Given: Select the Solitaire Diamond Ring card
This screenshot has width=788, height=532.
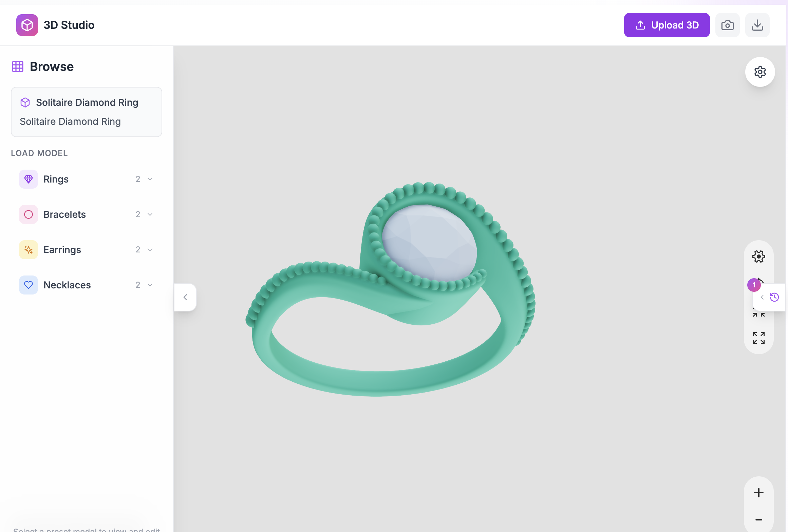Looking at the screenshot, I should click(x=87, y=112).
